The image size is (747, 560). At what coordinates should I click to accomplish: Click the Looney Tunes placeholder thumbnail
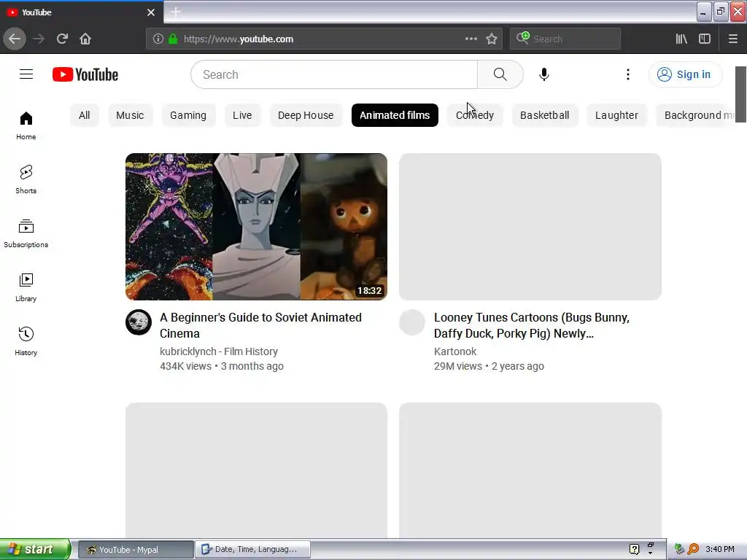(x=530, y=227)
